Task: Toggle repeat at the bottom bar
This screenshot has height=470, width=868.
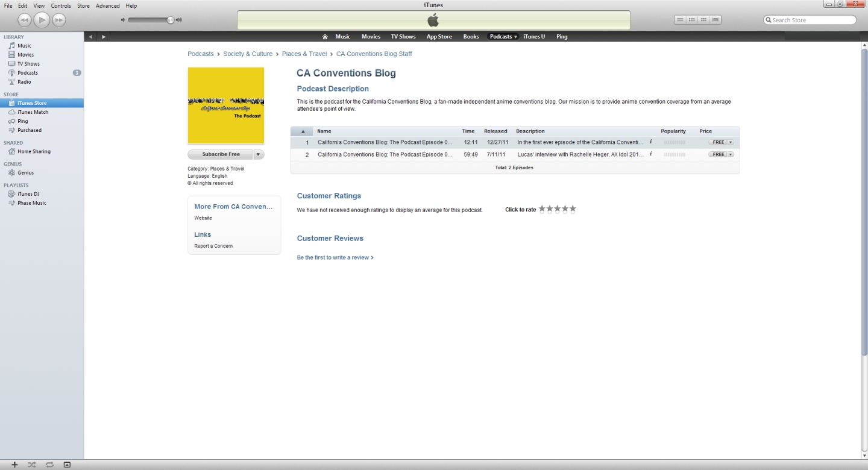Action: click(49, 465)
